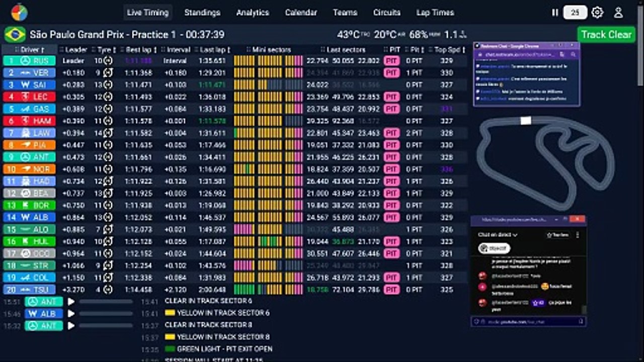The width and height of the screenshot is (644, 362).
Task: Switch to the Lap Times tab
Action: (435, 13)
